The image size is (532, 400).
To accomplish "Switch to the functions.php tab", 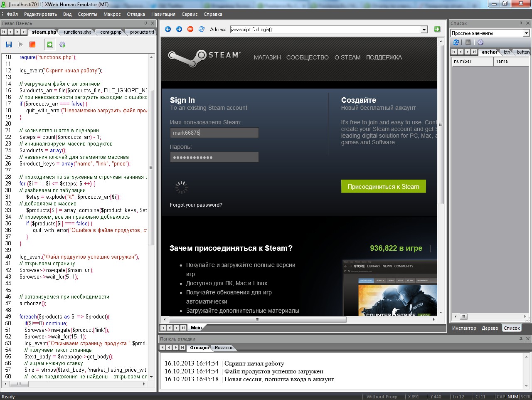I will (x=77, y=32).
